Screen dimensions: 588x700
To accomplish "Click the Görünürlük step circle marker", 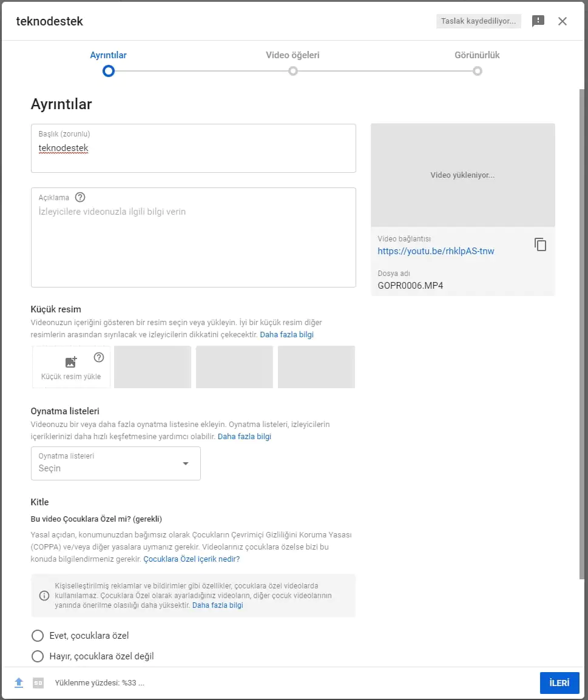I will pos(478,71).
